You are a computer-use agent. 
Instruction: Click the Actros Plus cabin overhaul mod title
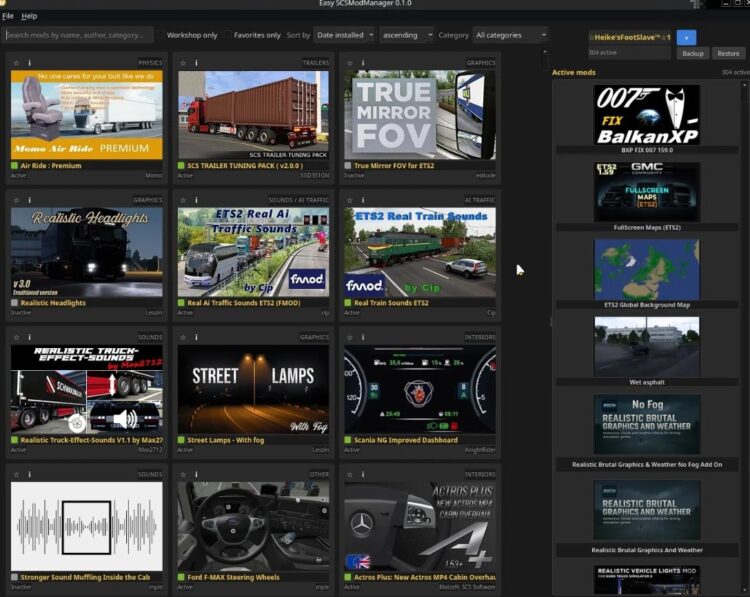pyautogui.click(x=425, y=577)
